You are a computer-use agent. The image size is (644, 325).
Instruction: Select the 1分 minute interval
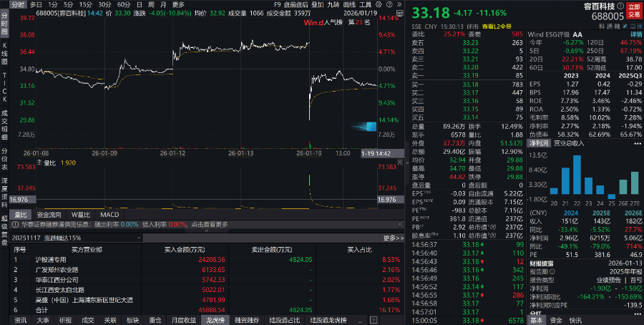tap(52, 4)
